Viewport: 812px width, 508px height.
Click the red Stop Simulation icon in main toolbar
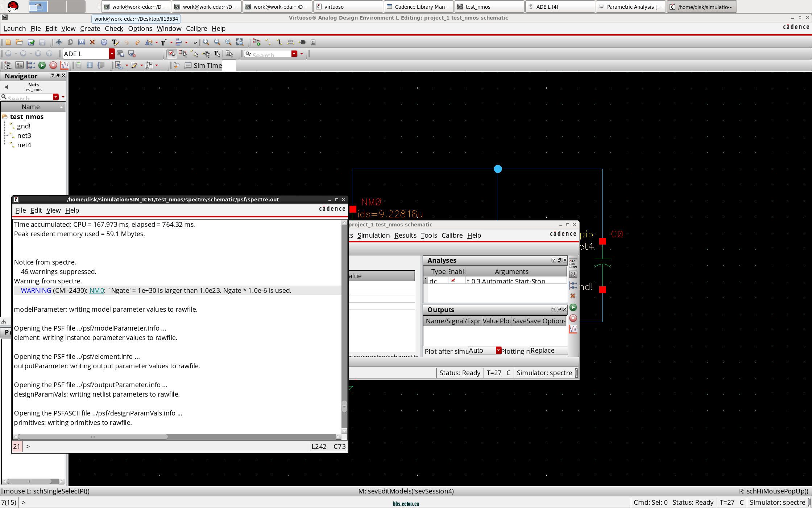click(53, 65)
